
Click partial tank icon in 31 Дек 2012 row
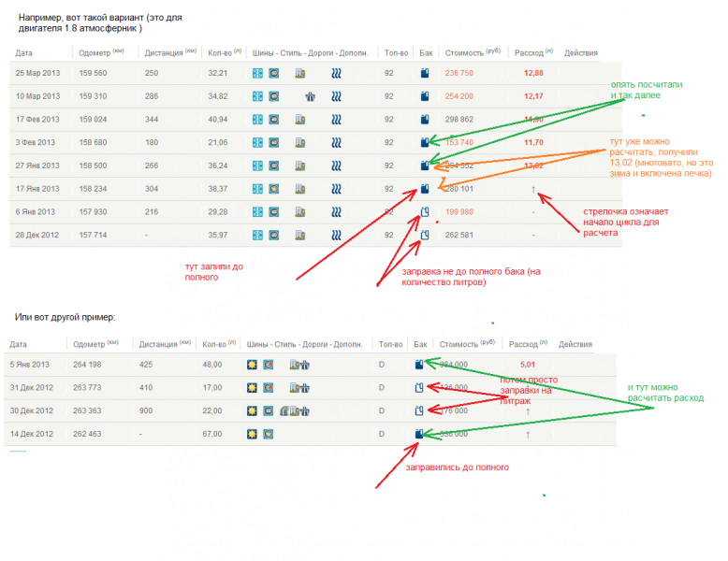[418, 388]
